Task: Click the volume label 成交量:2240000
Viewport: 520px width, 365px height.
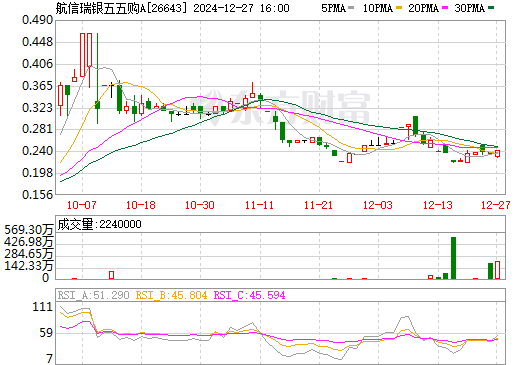Action: [x=99, y=224]
